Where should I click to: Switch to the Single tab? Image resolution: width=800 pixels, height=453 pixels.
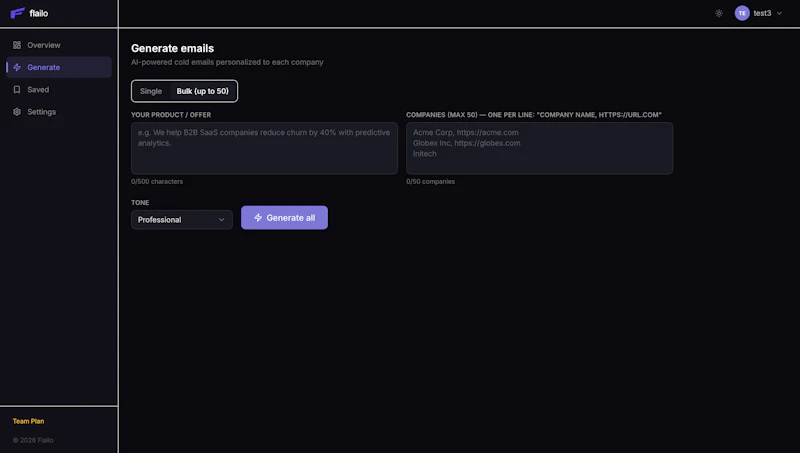[151, 91]
